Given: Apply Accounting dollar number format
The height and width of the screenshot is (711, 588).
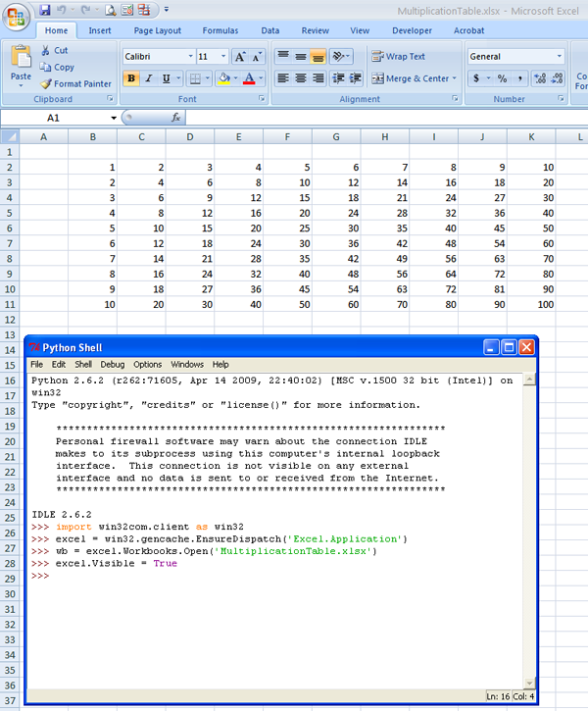Looking at the screenshot, I should point(476,78).
